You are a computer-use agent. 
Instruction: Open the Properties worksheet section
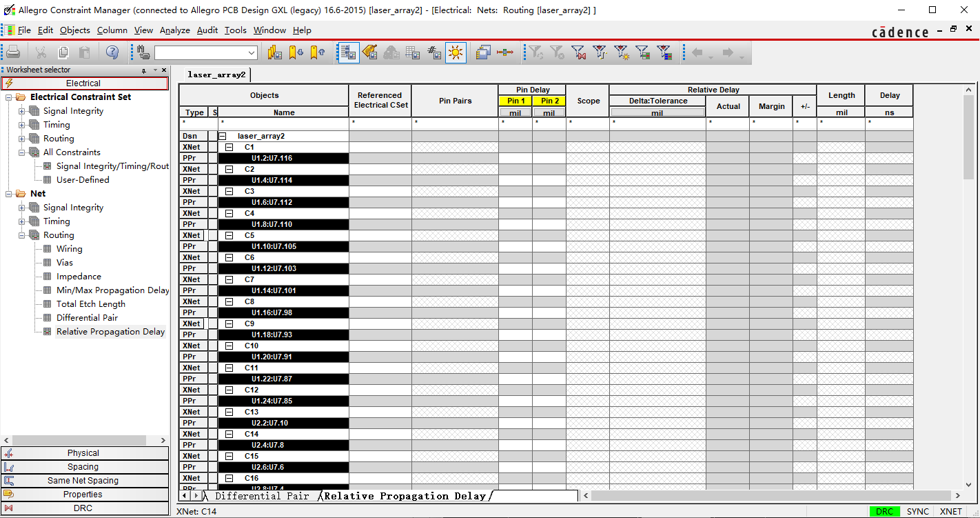pyautogui.click(x=83, y=495)
